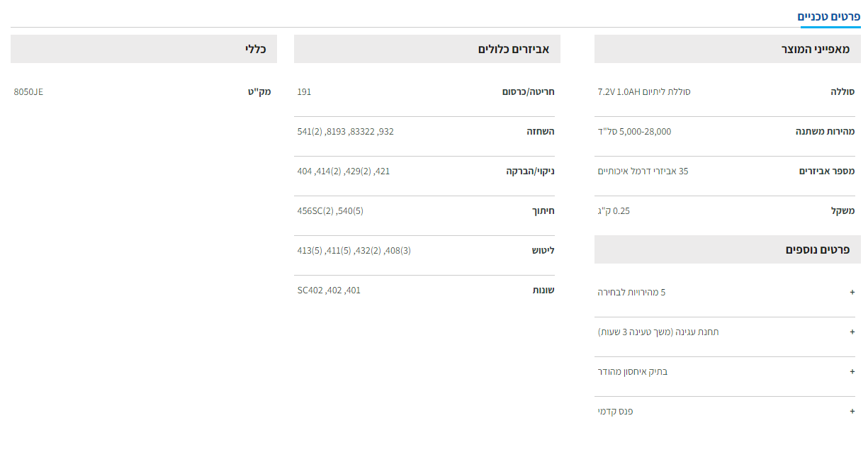Select the ניקוי/הברקה row label
Screen dimensions: 868x457
tap(530, 171)
